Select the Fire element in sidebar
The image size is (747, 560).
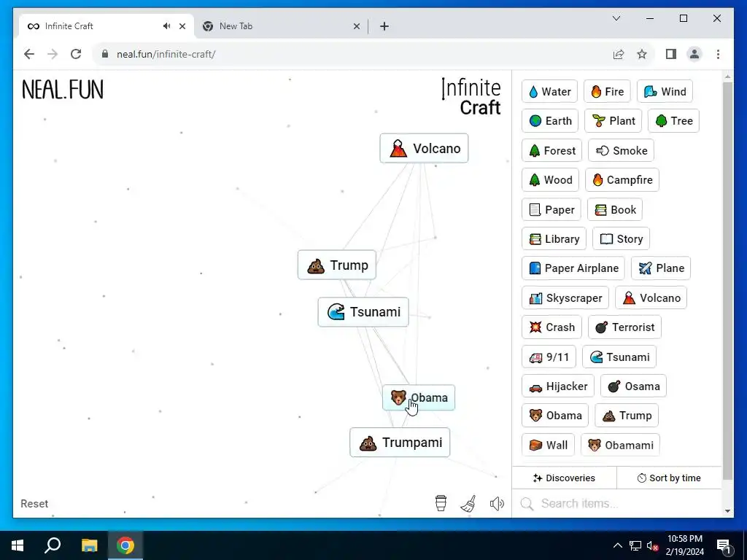pos(607,91)
